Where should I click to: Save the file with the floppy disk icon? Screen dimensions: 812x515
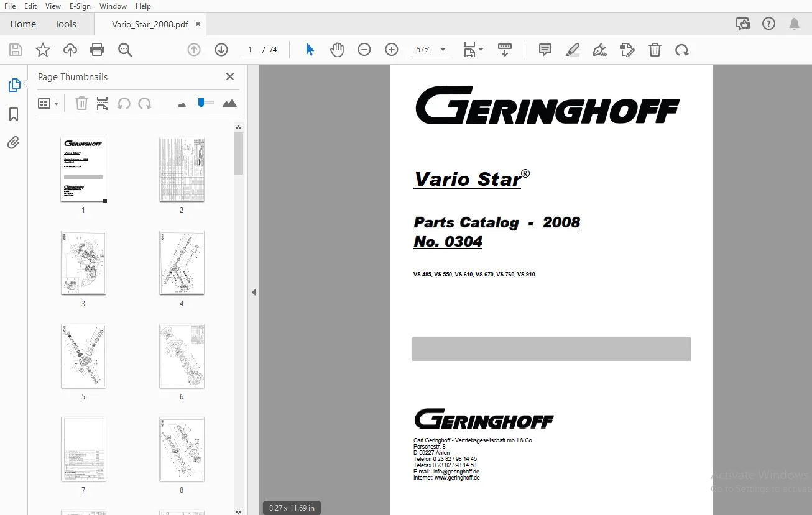16,50
